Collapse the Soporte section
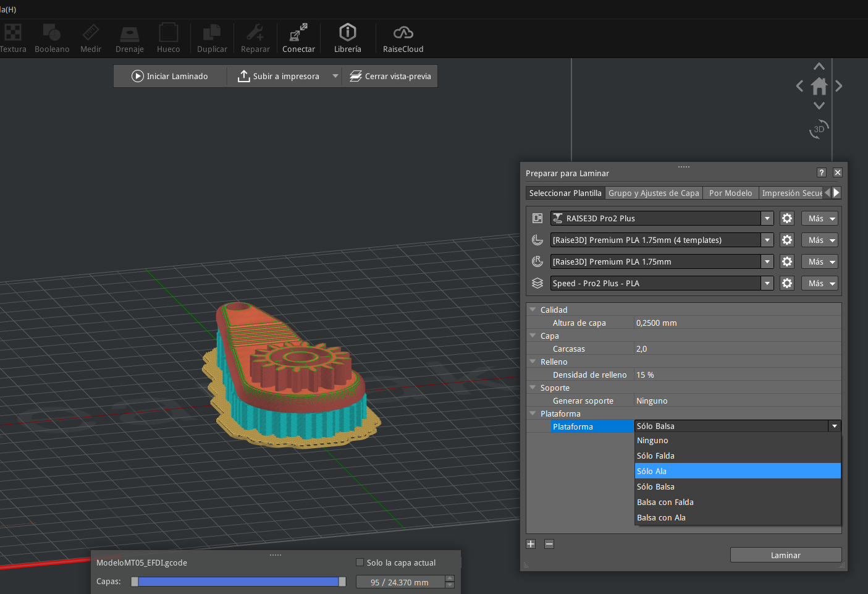868x594 pixels. tap(533, 388)
